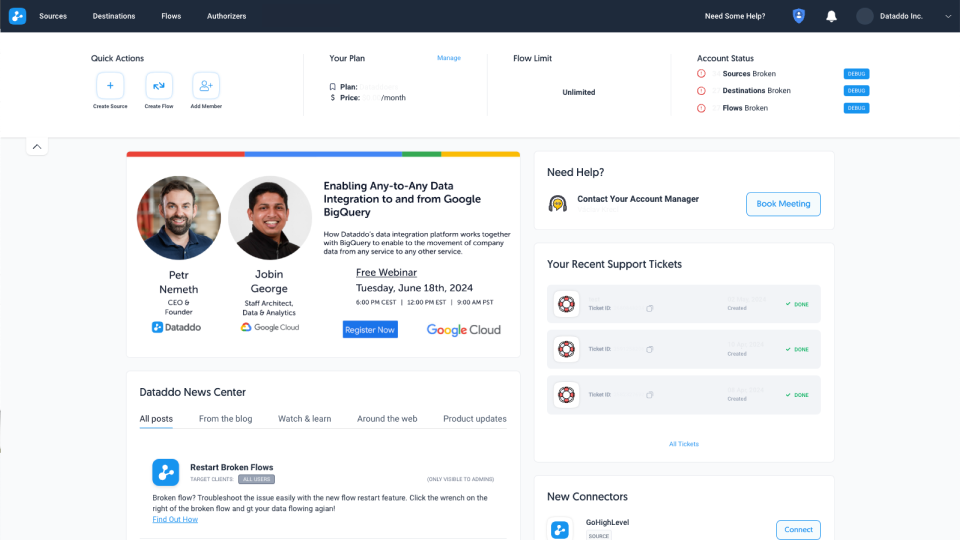Click the Create Flow icon

click(159, 86)
